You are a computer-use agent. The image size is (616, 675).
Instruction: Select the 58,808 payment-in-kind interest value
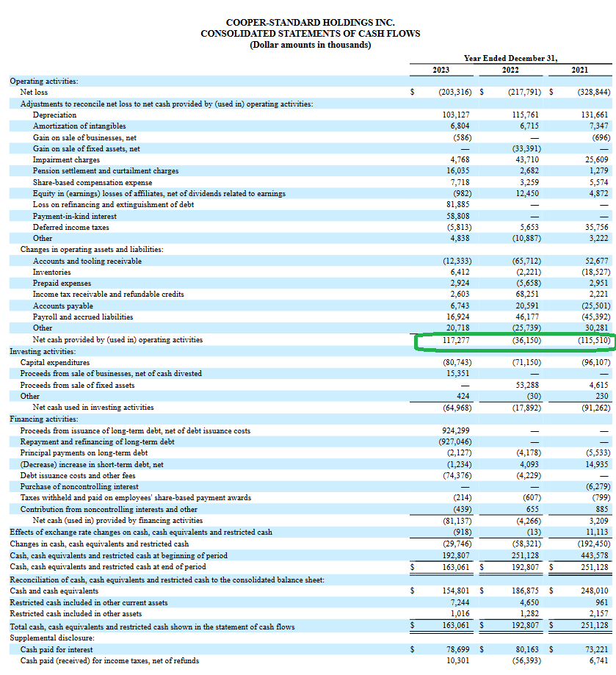click(458, 216)
